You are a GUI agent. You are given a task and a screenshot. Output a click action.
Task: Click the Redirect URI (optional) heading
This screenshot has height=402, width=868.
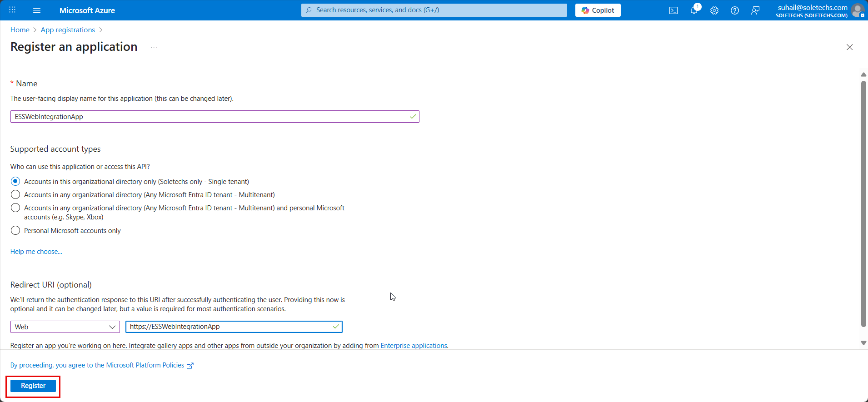coord(51,285)
